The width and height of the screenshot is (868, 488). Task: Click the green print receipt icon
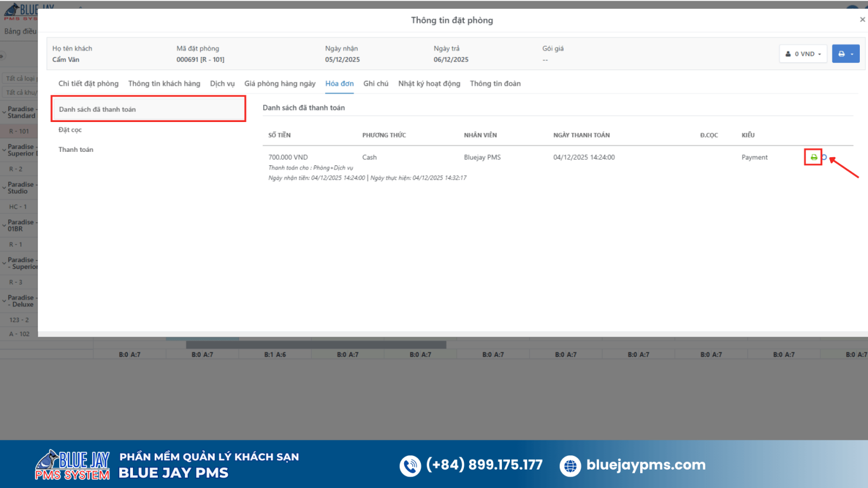point(813,157)
